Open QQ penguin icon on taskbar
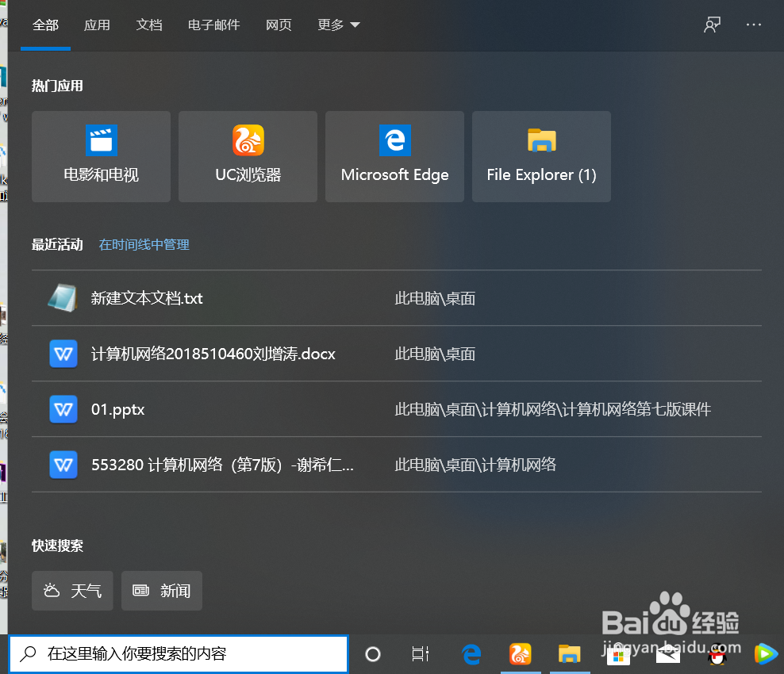The width and height of the screenshot is (784, 674). 717,654
